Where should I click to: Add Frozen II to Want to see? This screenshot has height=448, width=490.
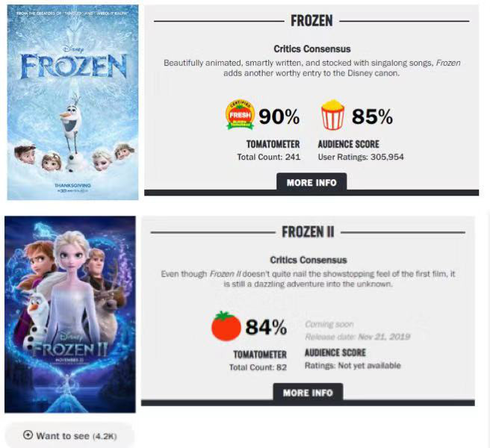tap(70, 435)
